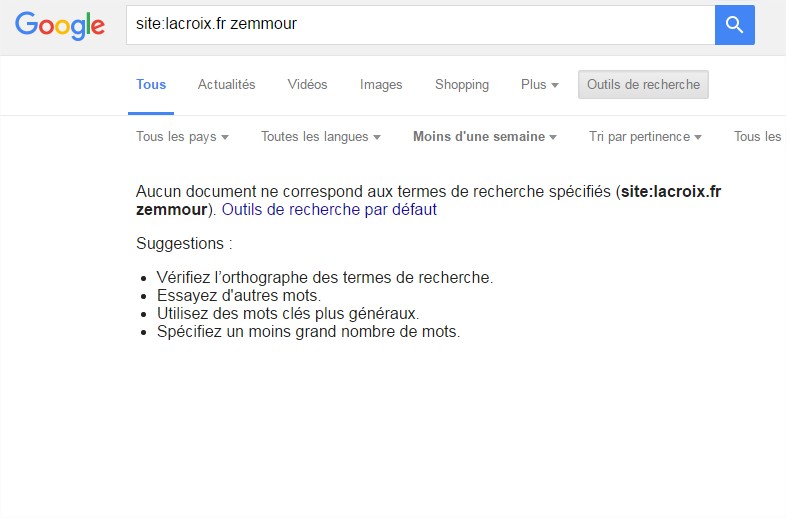Click the arrow beside Plus
The width and height of the screenshot is (786, 518).
coord(555,85)
